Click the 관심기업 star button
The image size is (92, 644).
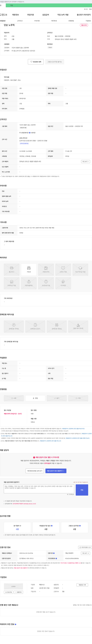[9, 592]
